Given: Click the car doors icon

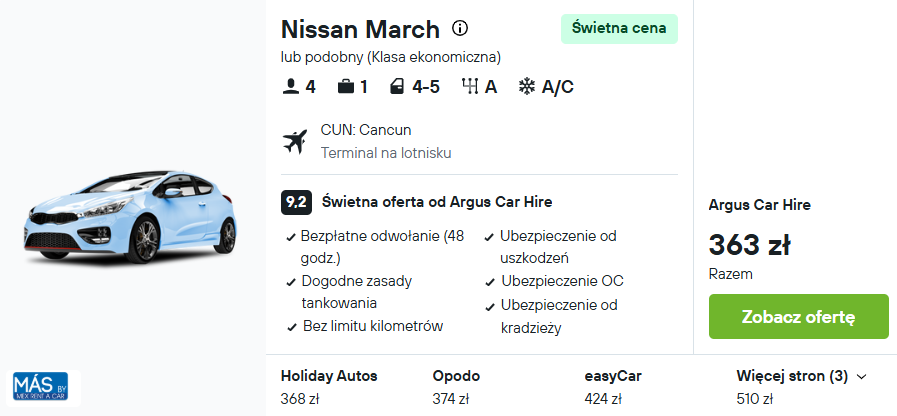Looking at the screenshot, I should [396, 87].
